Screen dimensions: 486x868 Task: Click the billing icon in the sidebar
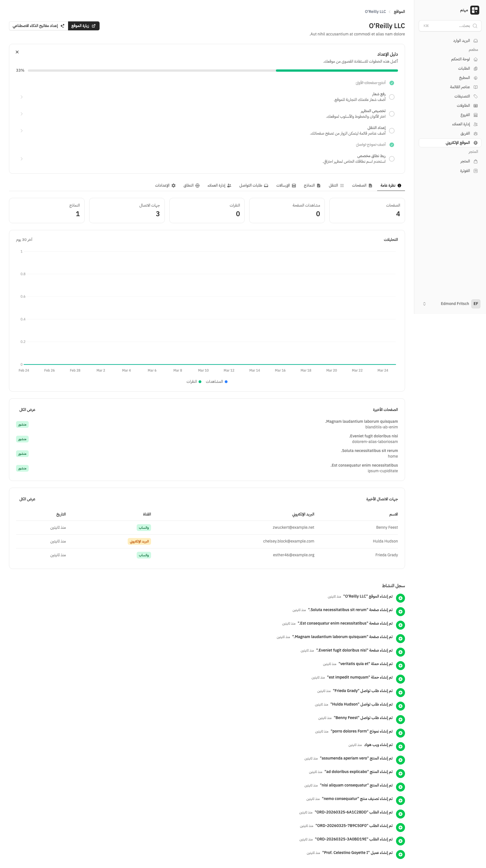pyautogui.click(x=475, y=171)
